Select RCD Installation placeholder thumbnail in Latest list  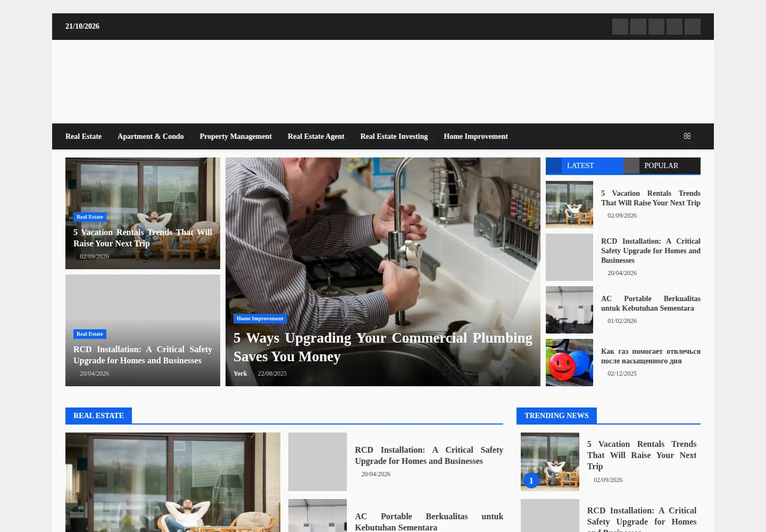569,257
